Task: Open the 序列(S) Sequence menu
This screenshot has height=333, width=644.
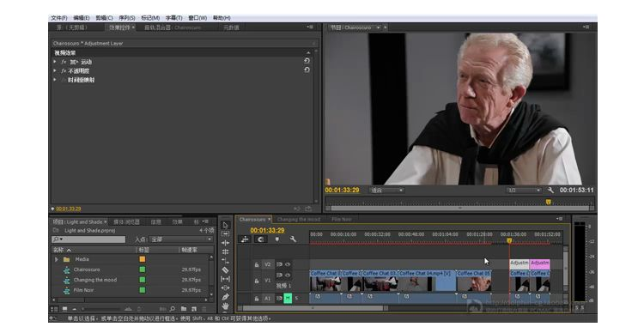Action: point(127,18)
